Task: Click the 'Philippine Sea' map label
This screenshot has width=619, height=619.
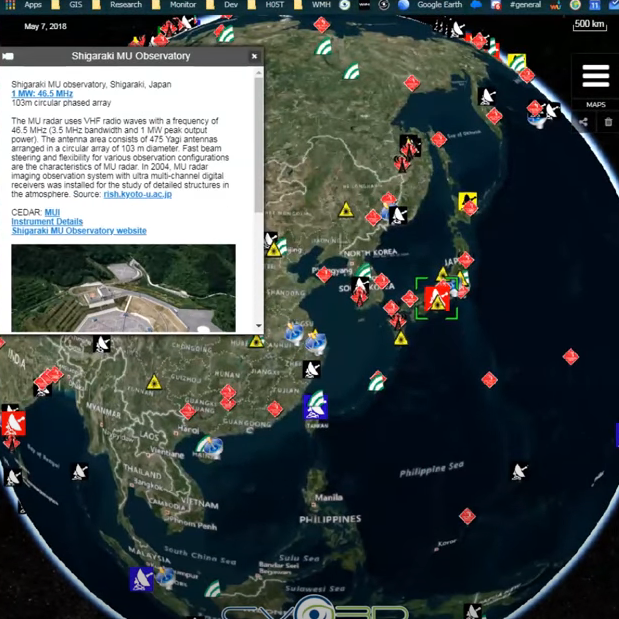Action: click(x=431, y=469)
